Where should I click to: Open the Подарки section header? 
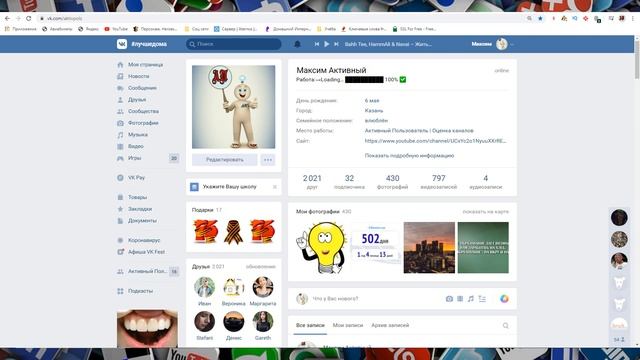pos(207,210)
